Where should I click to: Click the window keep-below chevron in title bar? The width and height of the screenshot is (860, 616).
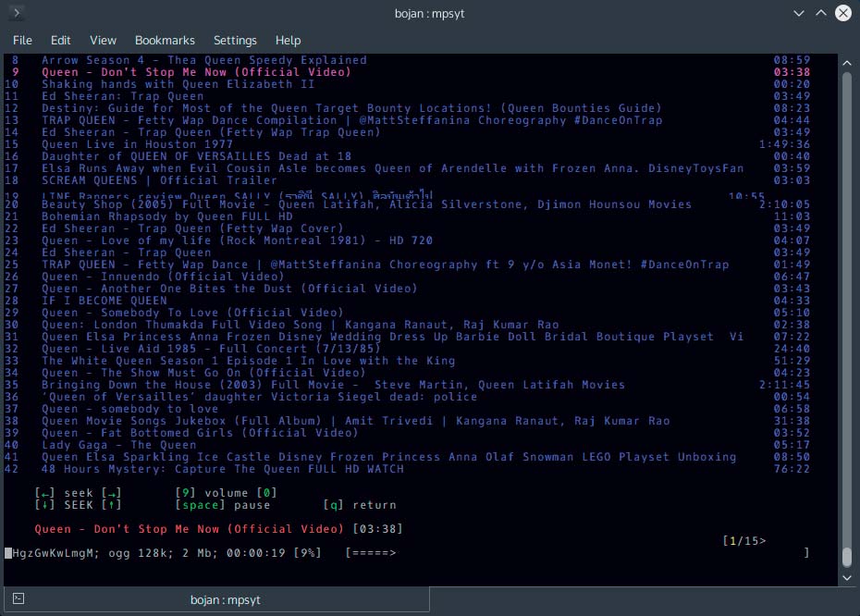coord(799,13)
